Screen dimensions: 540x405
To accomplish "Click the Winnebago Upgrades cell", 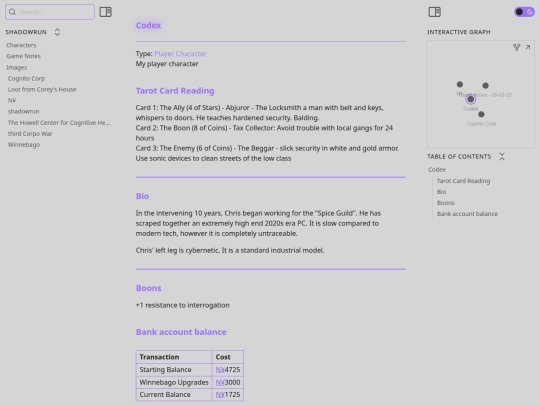I will click(x=174, y=382).
